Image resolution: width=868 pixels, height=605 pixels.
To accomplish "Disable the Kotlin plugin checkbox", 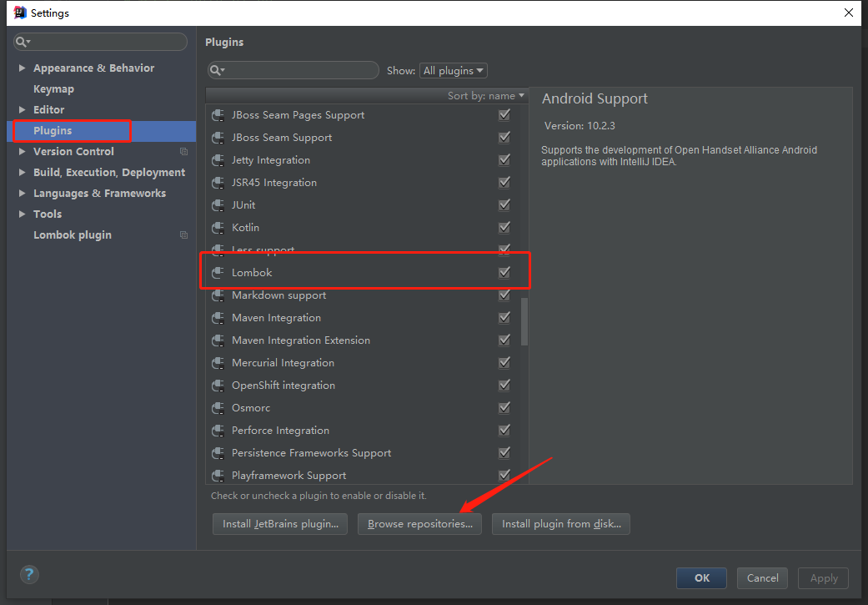I will click(x=504, y=227).
